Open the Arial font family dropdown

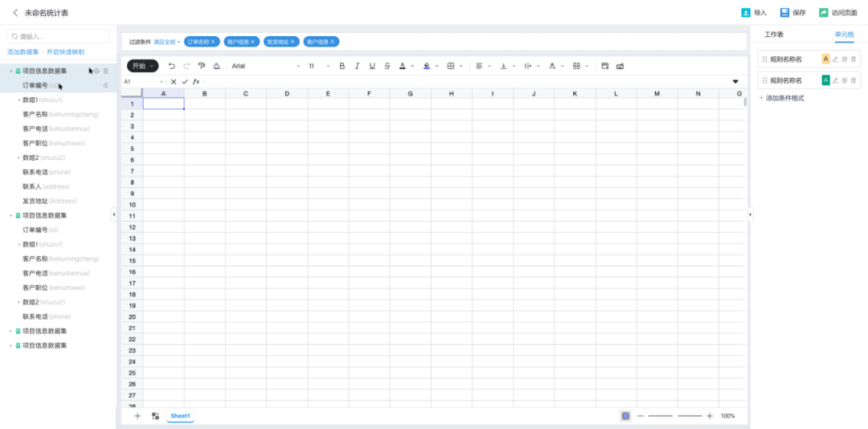[x=265, y=66]
